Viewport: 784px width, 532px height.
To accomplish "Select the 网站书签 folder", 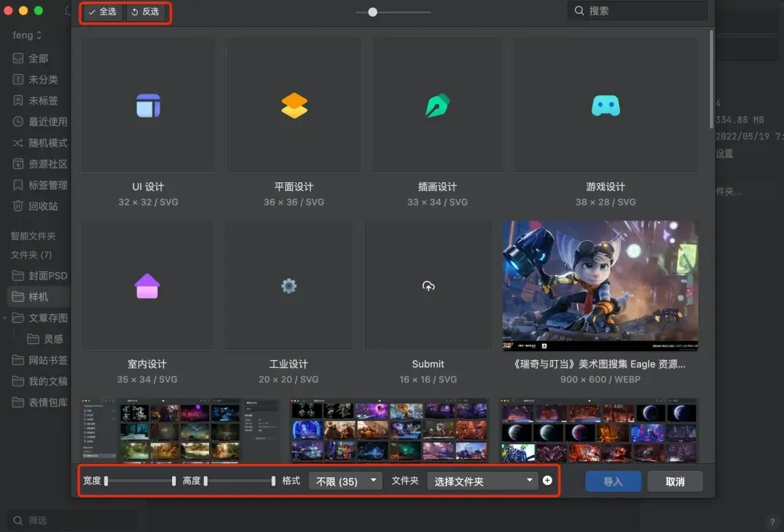I will [x=39, y=360].
